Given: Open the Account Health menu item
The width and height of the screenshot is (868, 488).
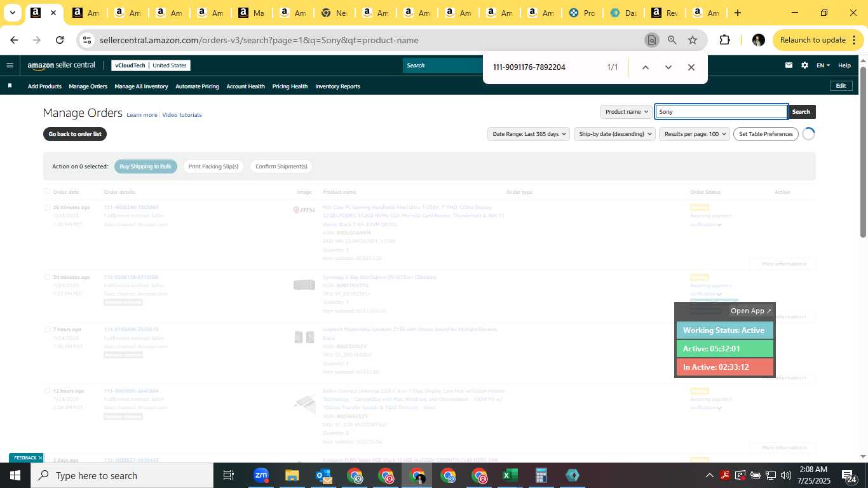Looking at the screenshot, I should coord(245,86).
